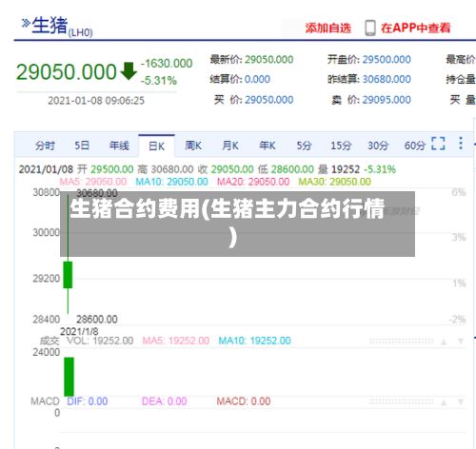
Task: Click the 结算价 0.000 value
Action: click(257, 79)
